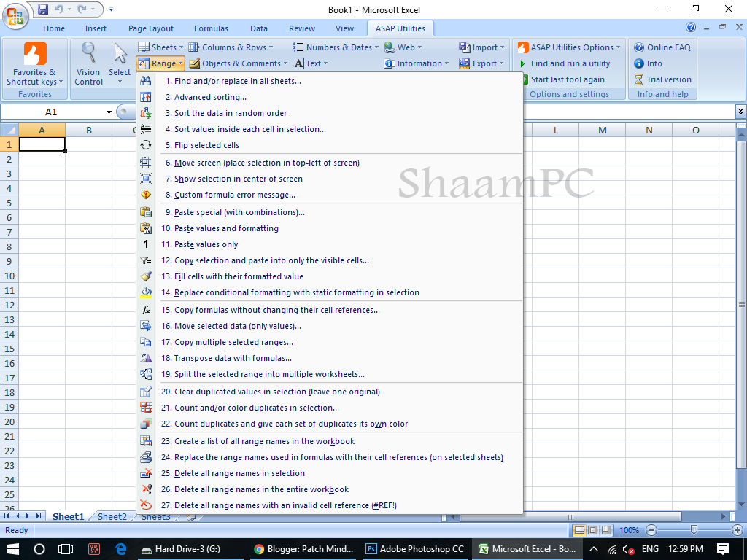The height and width of the screenshot is (560, 747).
Task: Open the Windows Start menu
Action: (x=12, y=549)
